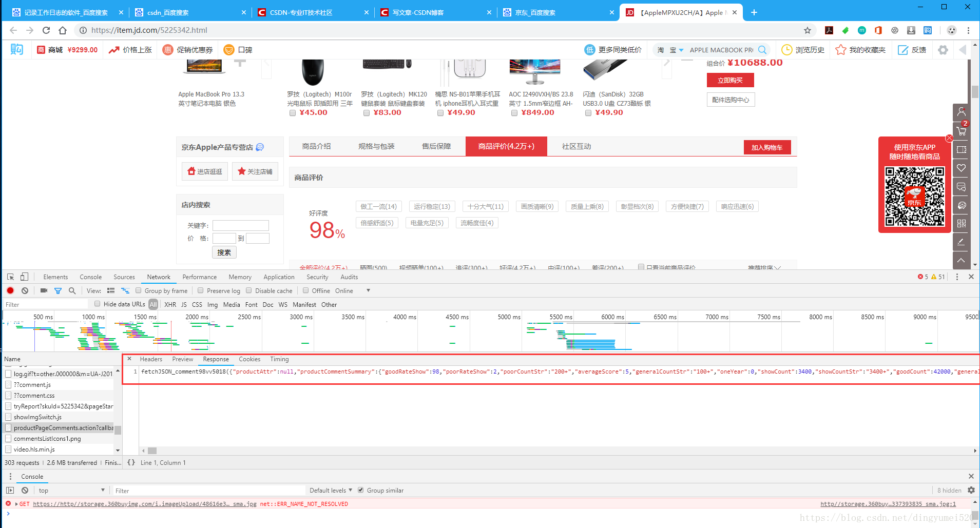
Task: Click the network Filter text field
Action: (46, 304)
